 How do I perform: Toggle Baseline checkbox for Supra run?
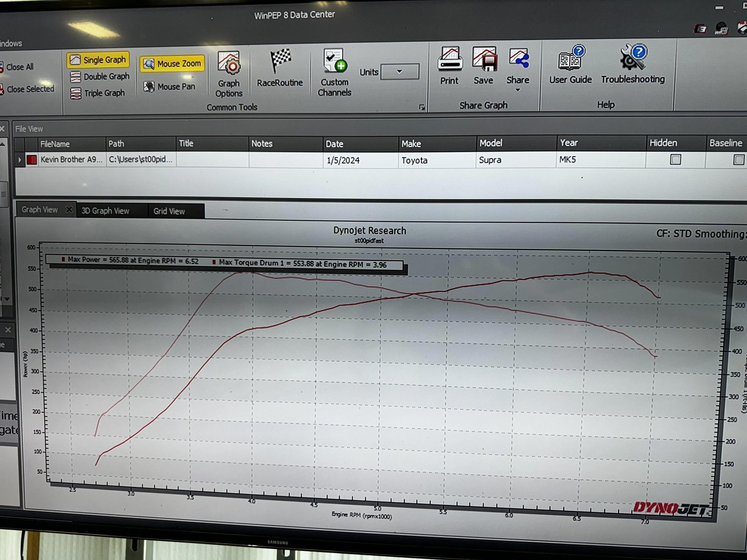pos(739,160)
